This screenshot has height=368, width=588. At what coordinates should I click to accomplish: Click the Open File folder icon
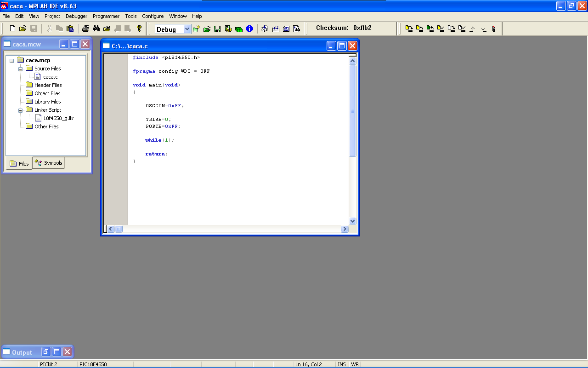pos(23,29)
